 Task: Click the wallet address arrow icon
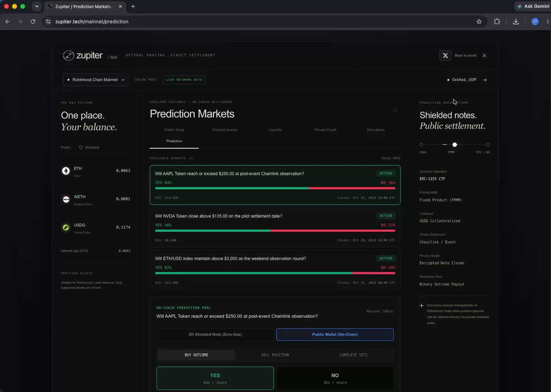(x=485, y=80)
